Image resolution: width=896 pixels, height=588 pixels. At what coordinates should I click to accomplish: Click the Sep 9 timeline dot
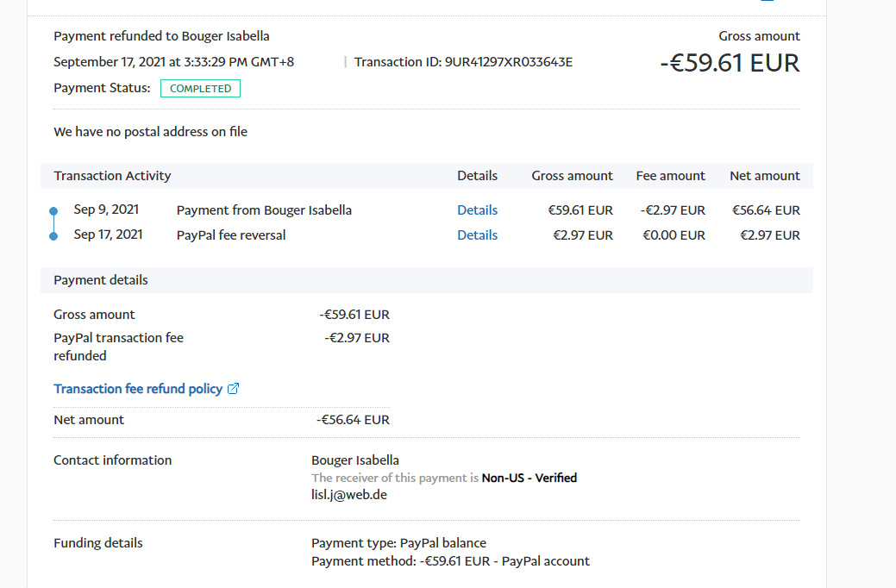(53, 210)
